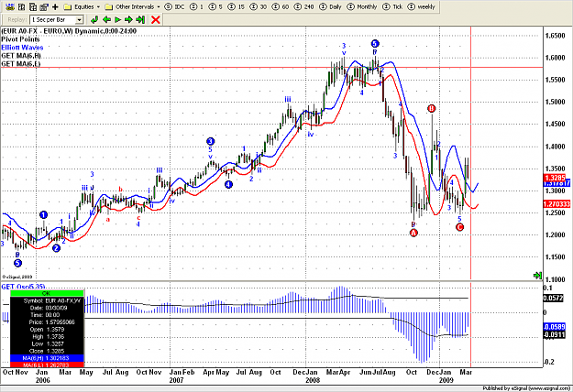Click the 2007 year label on time axis
The width and height of the screenshot is (573, 392).
click(176, 380)
